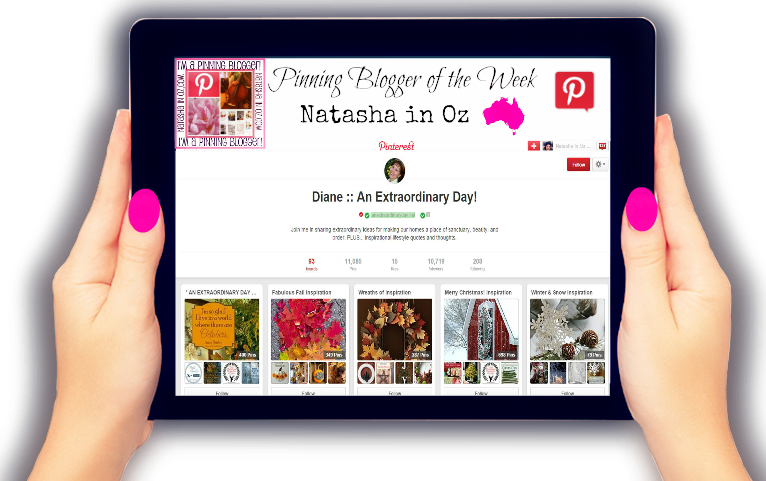The height and width of the screenshot is (481, 766).
Task: Follow the Merry Christmas! Inspiration board
Action: click(481, 392)
